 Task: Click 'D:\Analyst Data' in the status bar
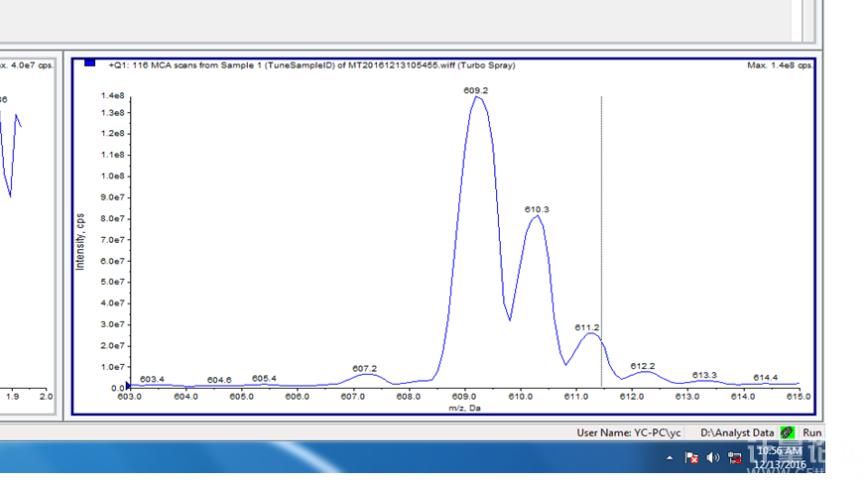(737, 432)
